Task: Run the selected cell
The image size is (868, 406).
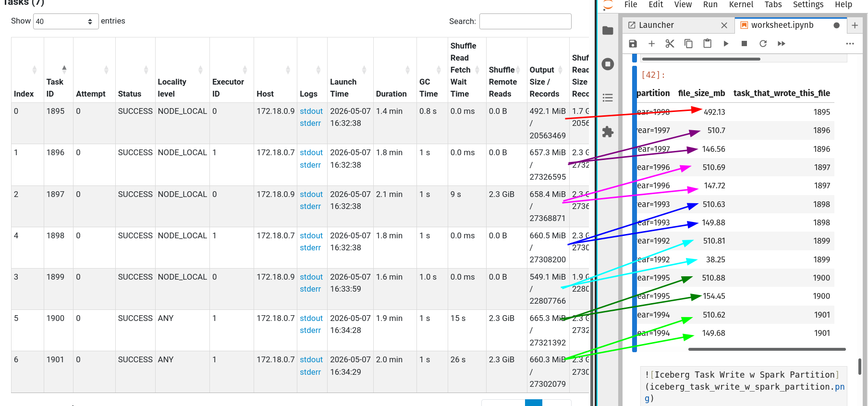Action: pos(726,44)
